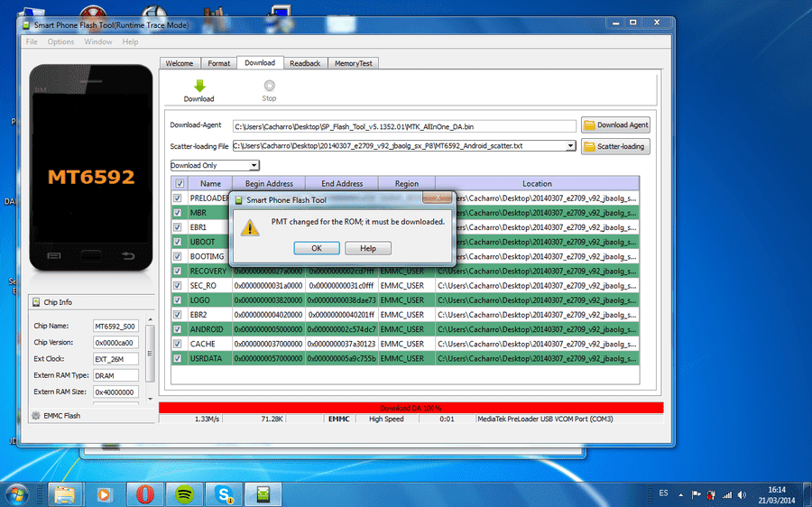812x507 pixels.
Task: Switch to the MemoryTest tab
Action: (x=353, y=63)
